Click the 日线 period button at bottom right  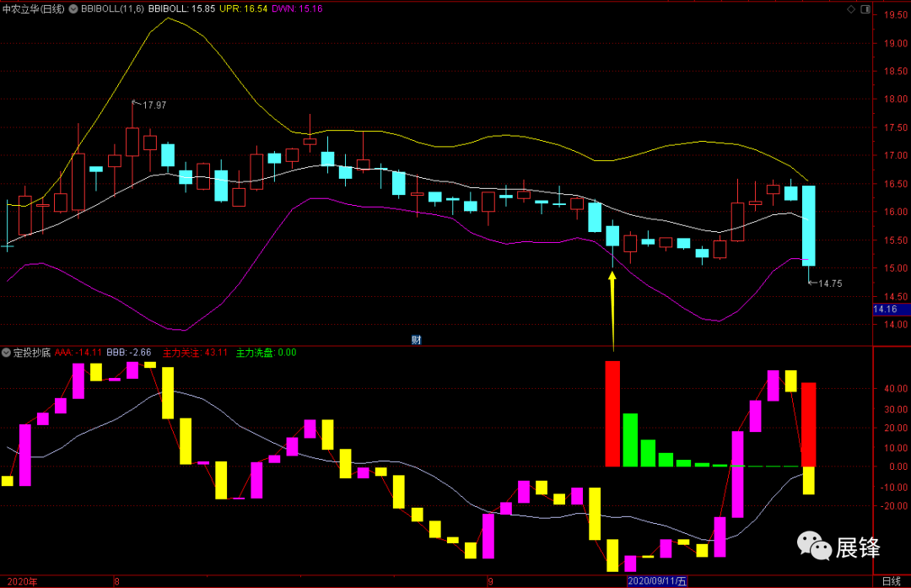(x=892, y=581)
